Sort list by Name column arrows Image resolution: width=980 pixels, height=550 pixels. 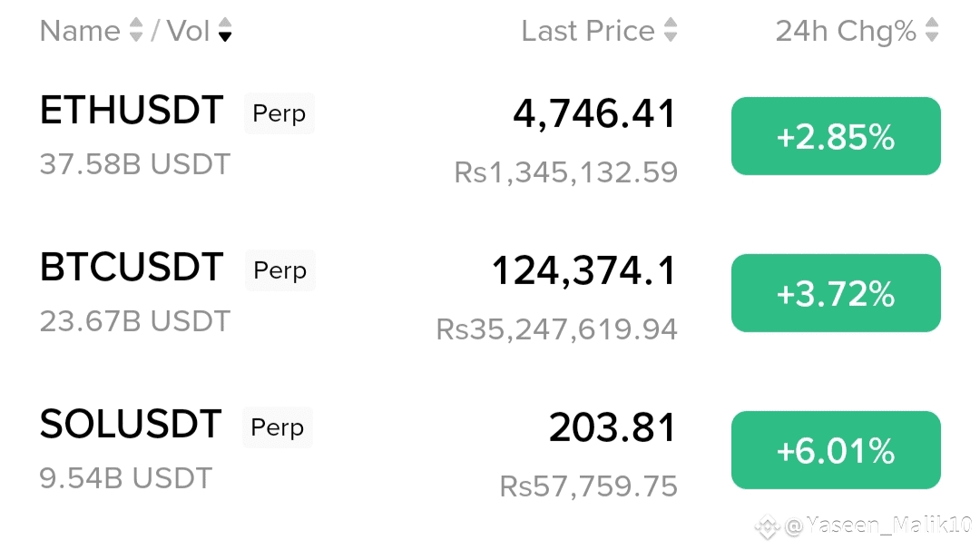136,31
